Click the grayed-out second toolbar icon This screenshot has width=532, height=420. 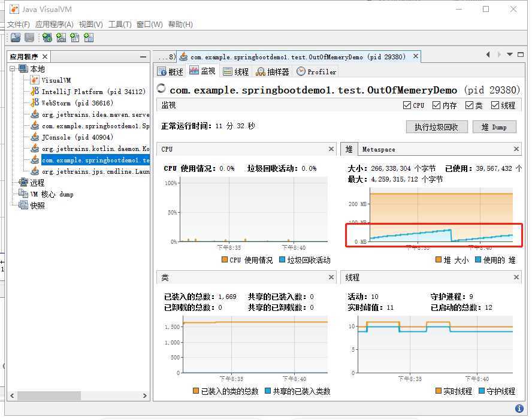[x=29, y=38]
